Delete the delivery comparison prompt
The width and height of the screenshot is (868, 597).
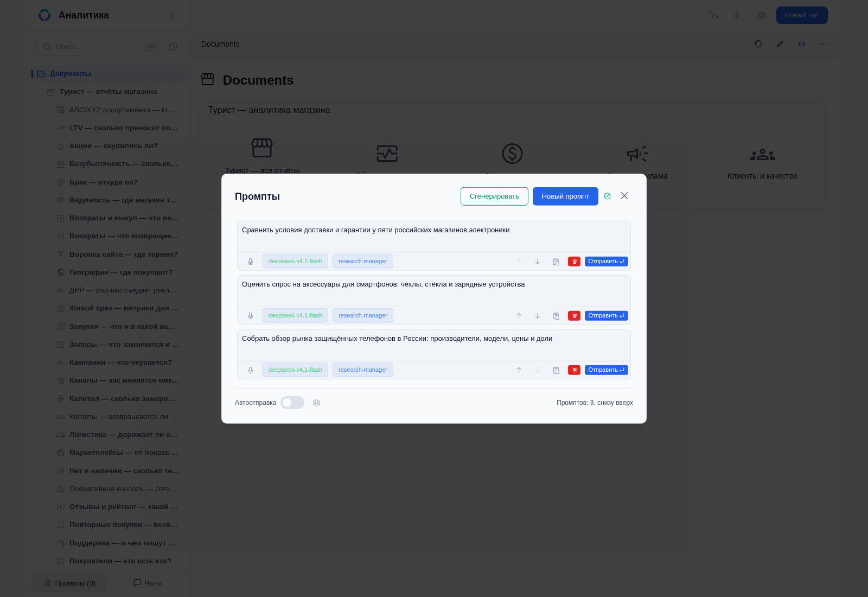tap(574, 262)
